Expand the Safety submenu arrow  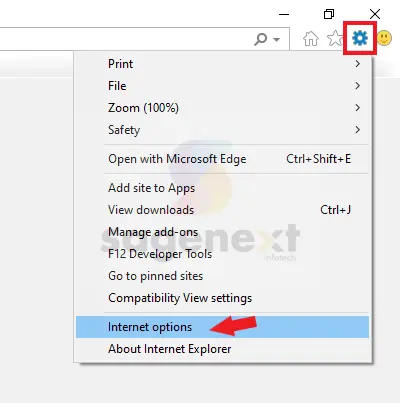coord(357,130)
